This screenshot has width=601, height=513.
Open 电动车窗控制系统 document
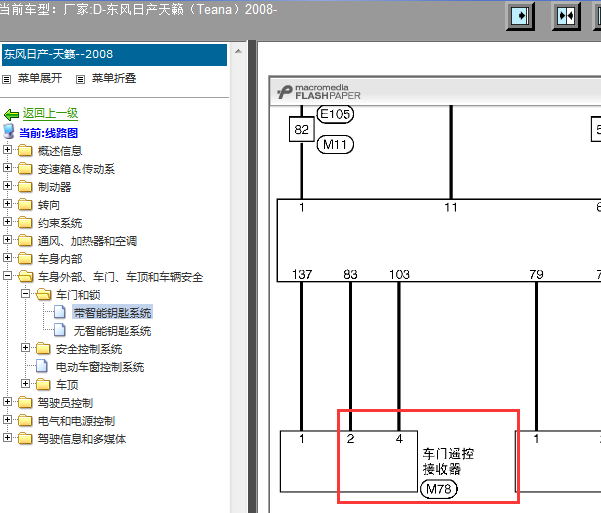pos(100,367)
